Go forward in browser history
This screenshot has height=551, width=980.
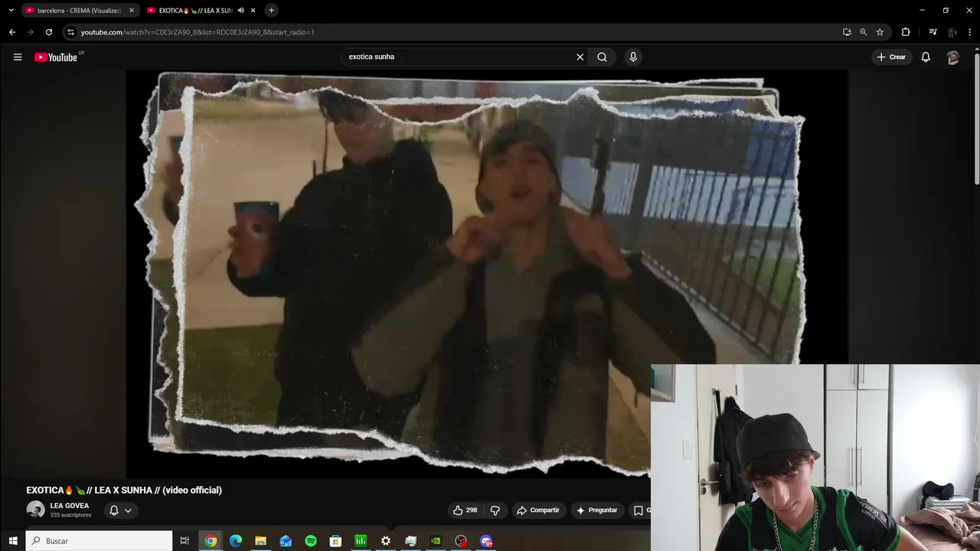31,32
